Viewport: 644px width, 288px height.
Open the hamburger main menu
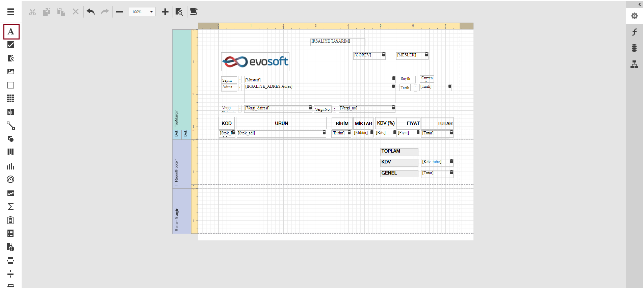pyautogui.click(x=11, y=12)
